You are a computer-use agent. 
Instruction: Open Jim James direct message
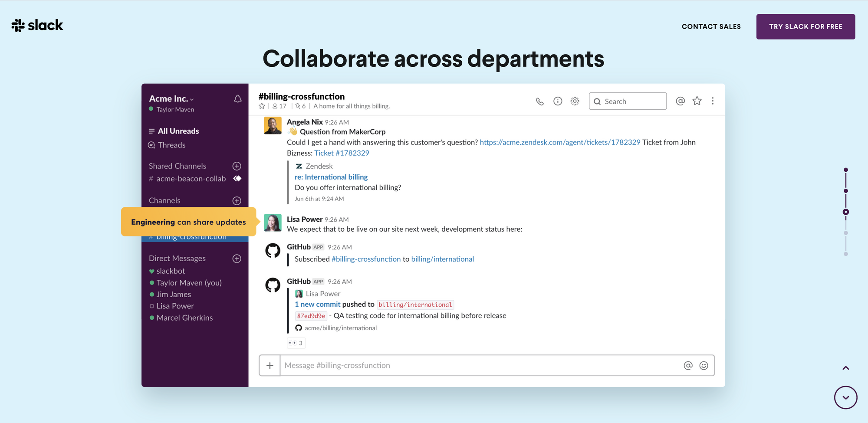pos(170,295)
